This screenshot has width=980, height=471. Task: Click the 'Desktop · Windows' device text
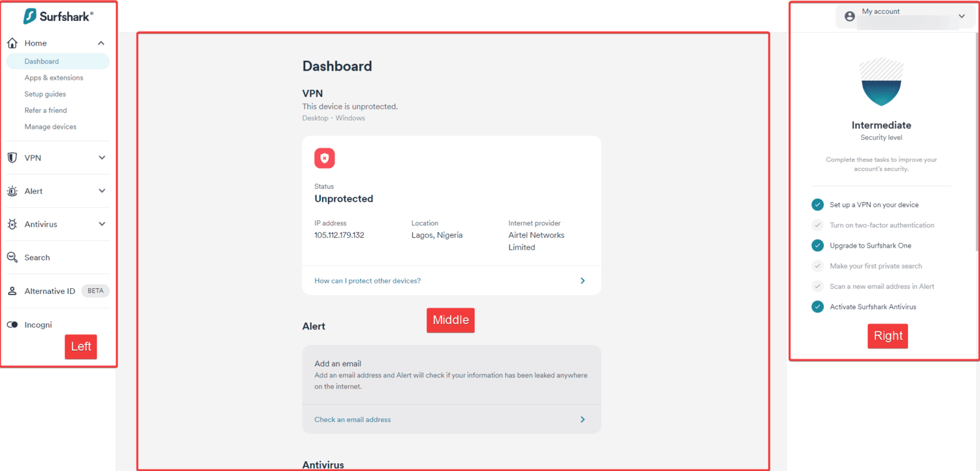tap(333, 118)
